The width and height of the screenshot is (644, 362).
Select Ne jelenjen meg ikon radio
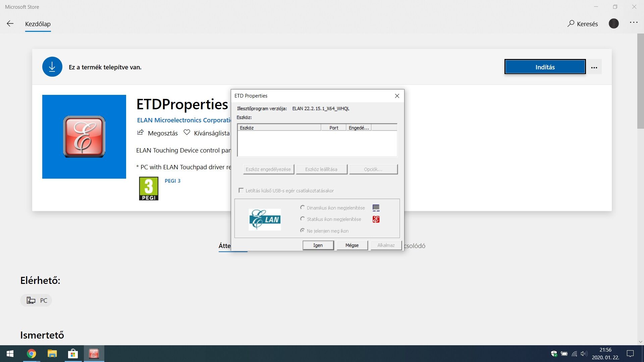(303, 231)
